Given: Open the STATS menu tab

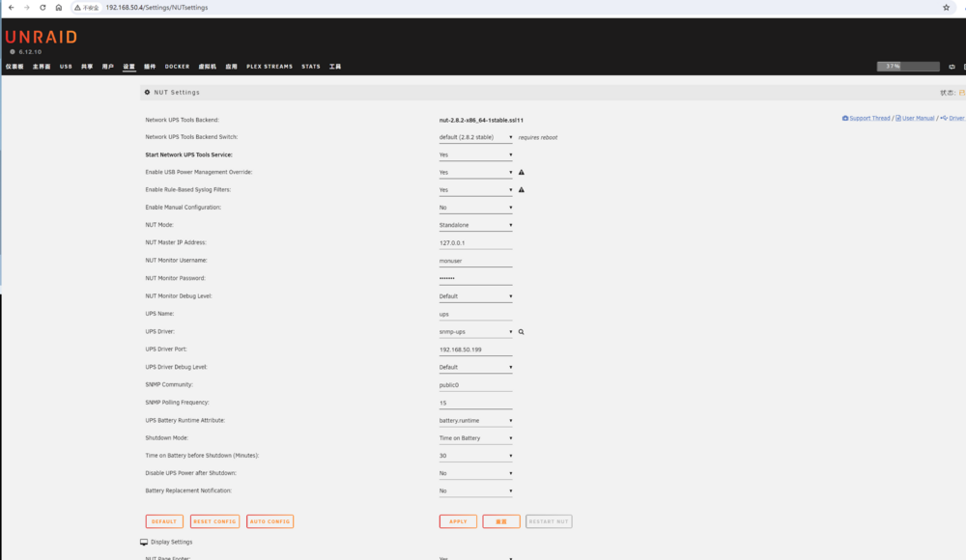Looking at the screenshot, I should [310, 67].
